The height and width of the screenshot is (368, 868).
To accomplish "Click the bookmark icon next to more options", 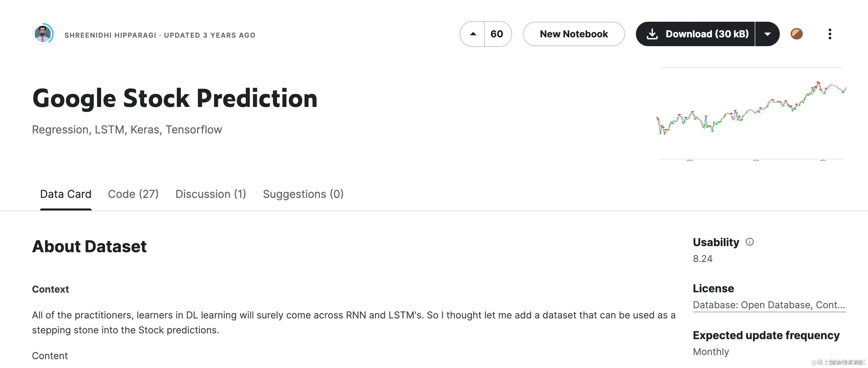I will [x=797, y=34].
